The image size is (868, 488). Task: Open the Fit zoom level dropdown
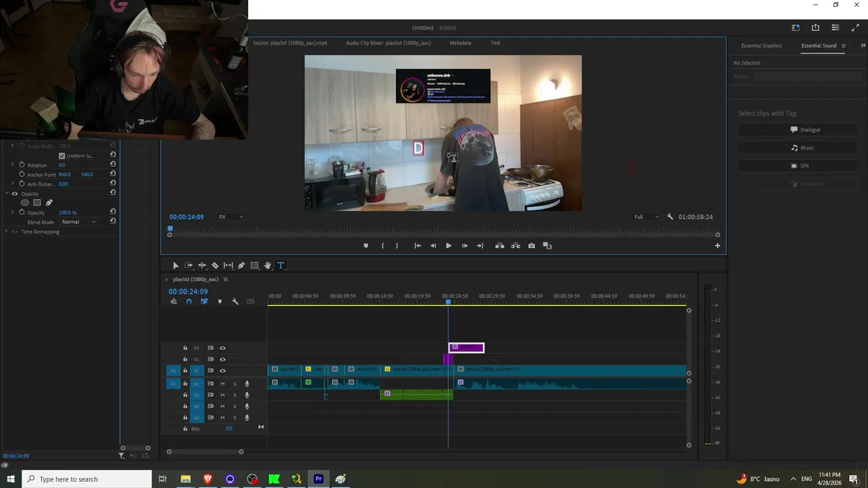tap(231, 217)
